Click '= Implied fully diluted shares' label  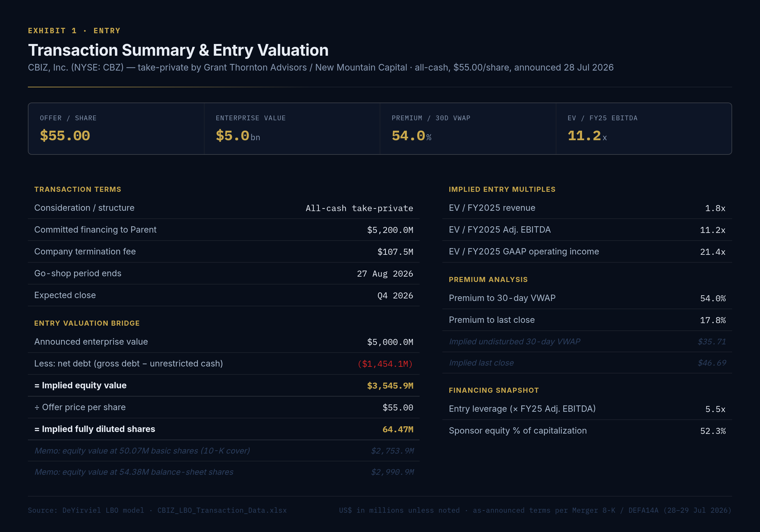[95, 429]
